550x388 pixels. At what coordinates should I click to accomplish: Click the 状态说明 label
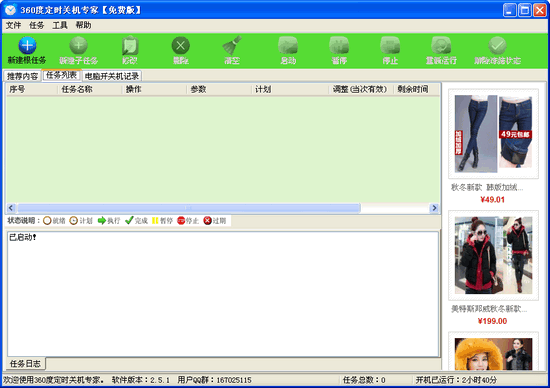tap(24, 221)
